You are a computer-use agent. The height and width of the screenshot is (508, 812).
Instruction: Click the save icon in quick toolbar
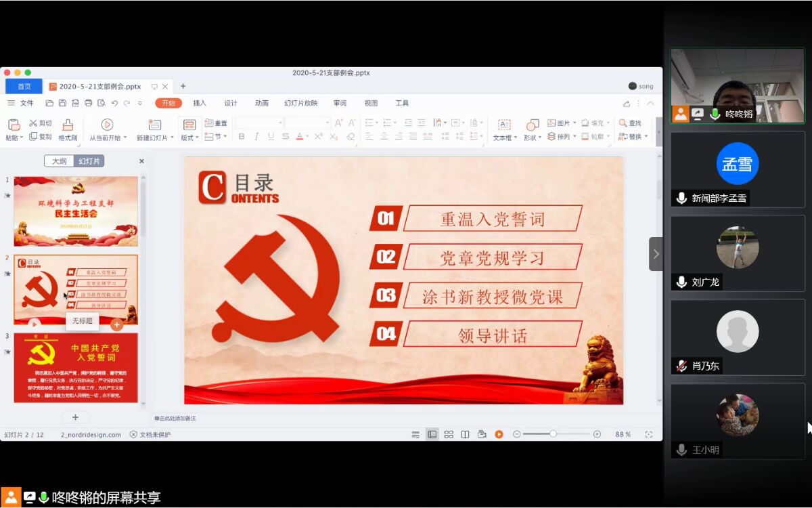pyautogui.click(x=62, y=103)
